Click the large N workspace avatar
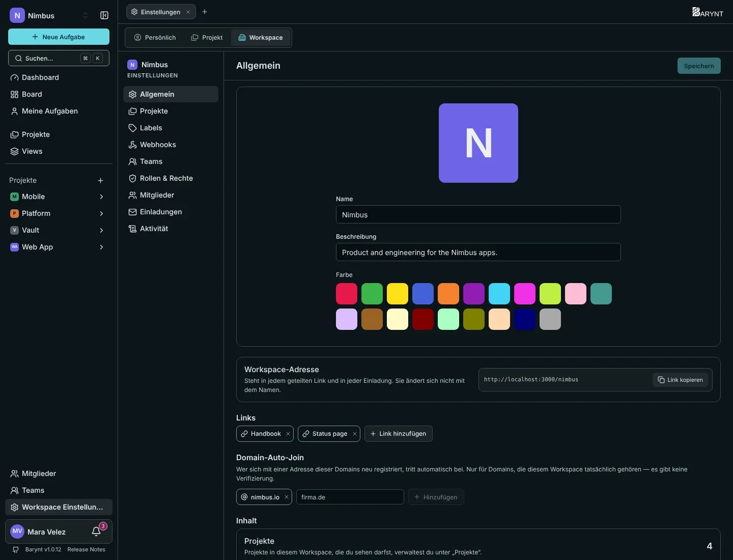Screen dimensions: 733x560 coord(478,143)
